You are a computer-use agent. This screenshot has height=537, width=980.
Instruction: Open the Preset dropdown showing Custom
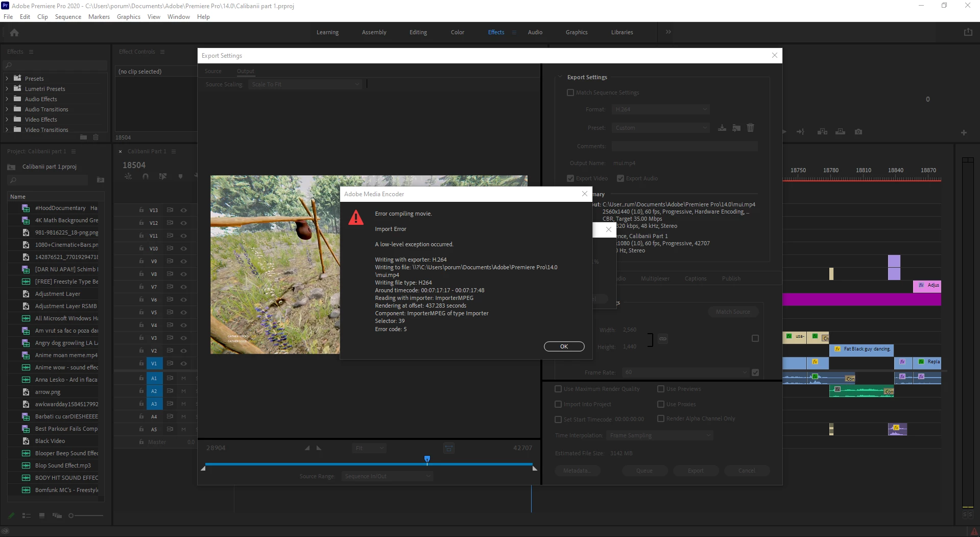pyautogui.click(x=661, y=128)
